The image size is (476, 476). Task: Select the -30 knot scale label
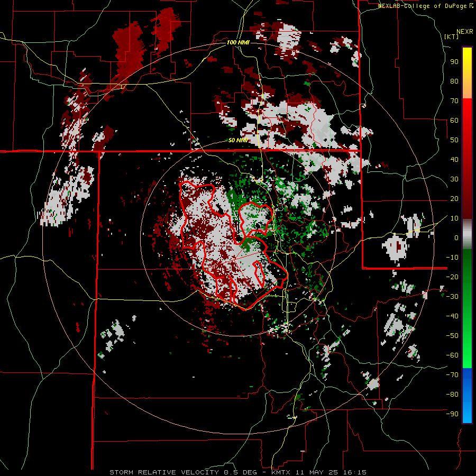pos(452,297)
